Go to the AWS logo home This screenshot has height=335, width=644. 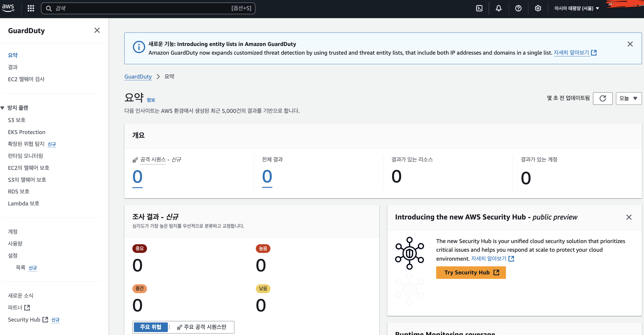pos(8,8)
